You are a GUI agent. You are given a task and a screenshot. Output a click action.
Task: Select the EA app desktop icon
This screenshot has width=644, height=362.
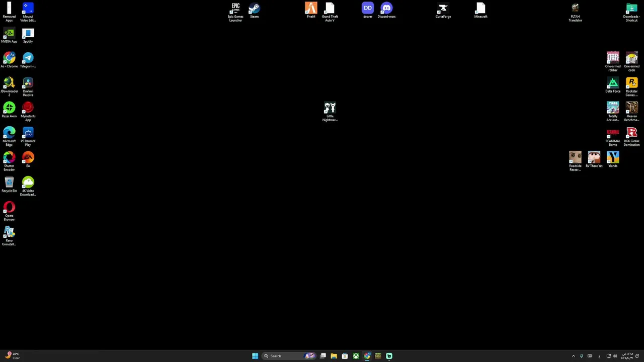[x=28, y=160]
